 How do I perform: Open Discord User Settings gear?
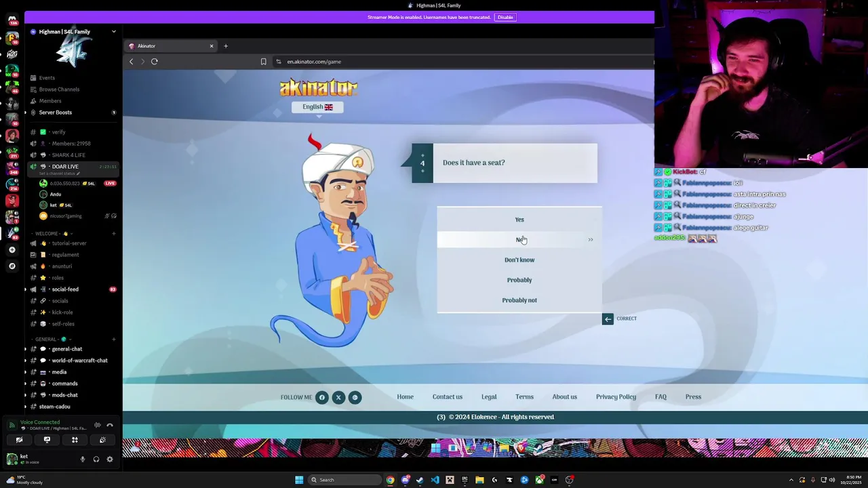coord(110,460)
